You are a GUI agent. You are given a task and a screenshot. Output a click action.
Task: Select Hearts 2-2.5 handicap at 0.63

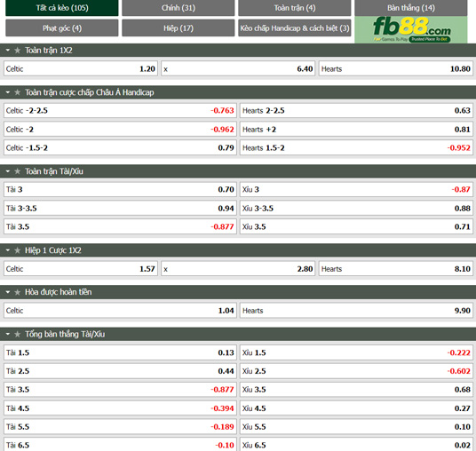click(356, 111)
